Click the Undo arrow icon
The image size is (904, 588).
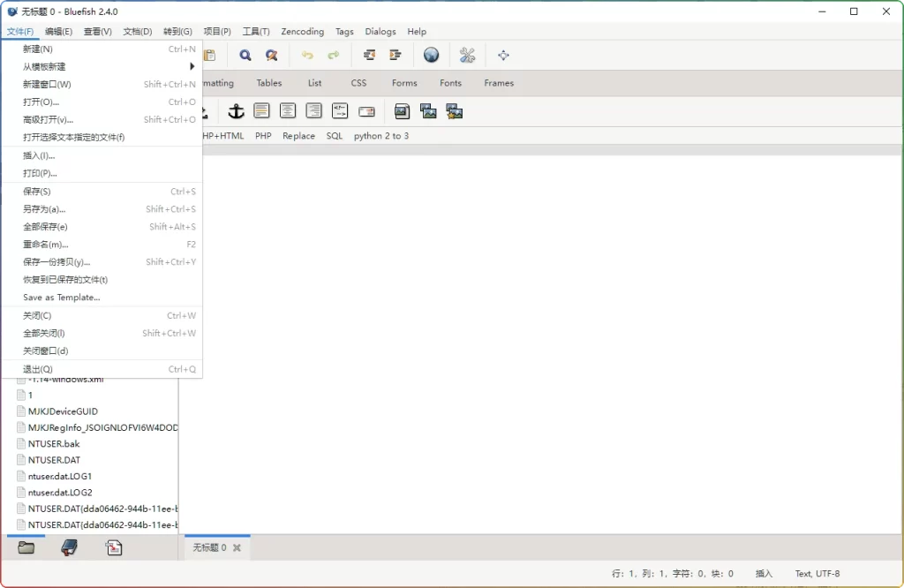pyautogui.click(x=307, y=56)
